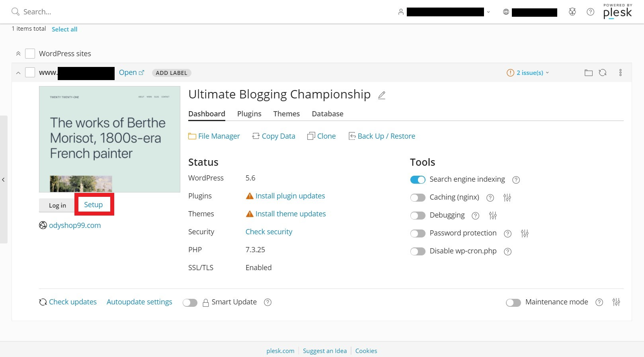Screen dimensions: 644x357
Task: Click Copy Data
Action: 273,136
